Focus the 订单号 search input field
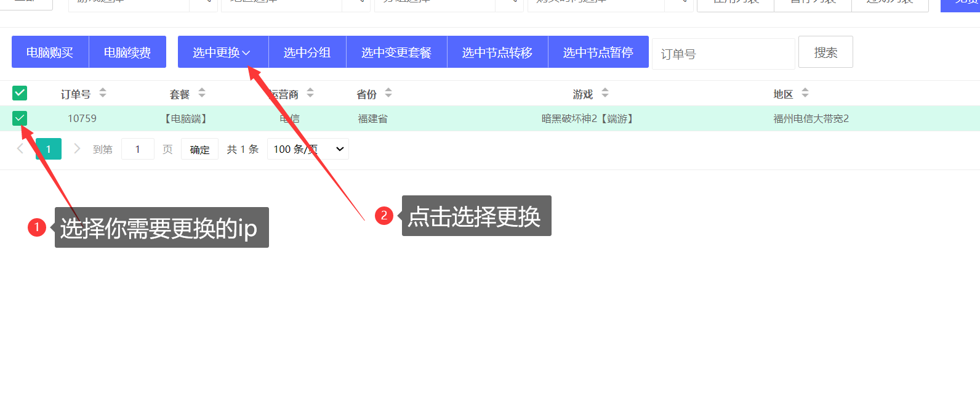The height and width of the screenshot is (416, 980). 723,54
